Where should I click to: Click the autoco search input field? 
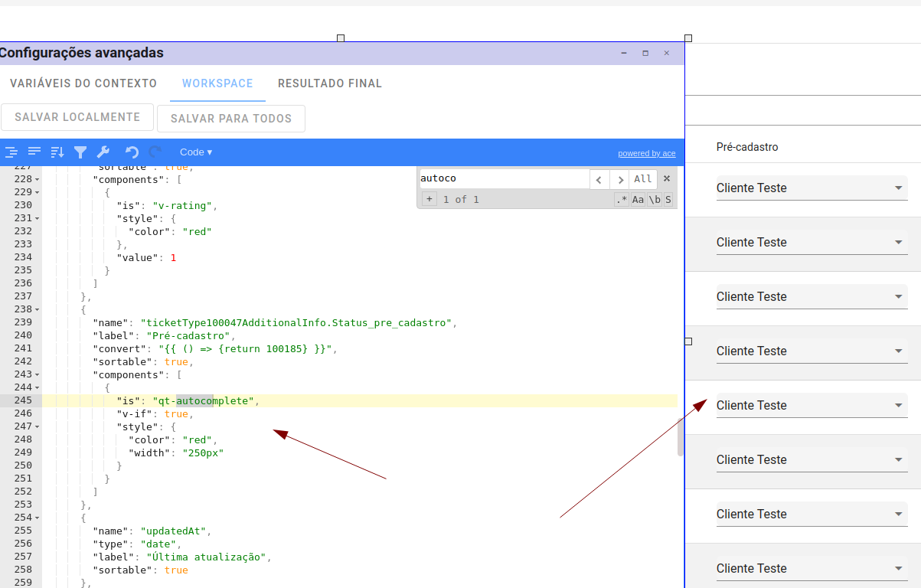pyautogui.click(x=504, y=178)
